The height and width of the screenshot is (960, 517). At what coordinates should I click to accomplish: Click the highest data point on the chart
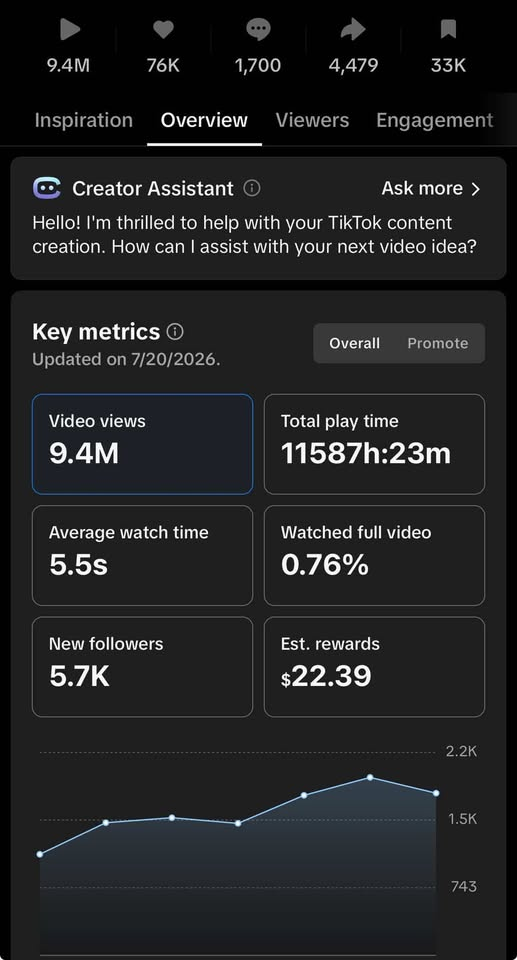[x=370, y=778]
